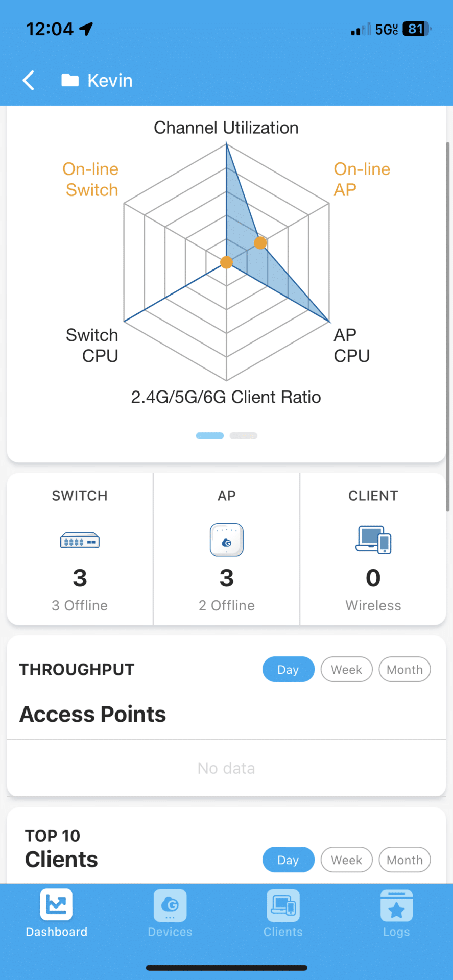This screenshot has width=453, height=980.
Task: Open the Kevin folder icon
Action: 70,80
